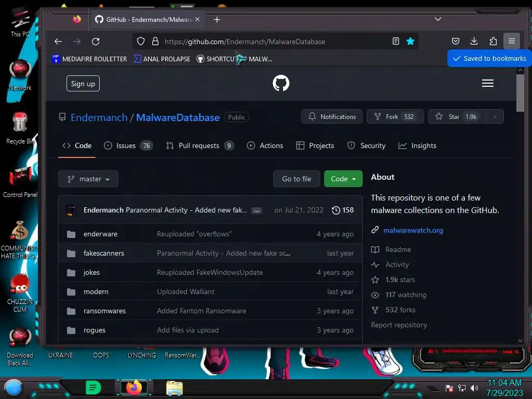This screenshot has width=532, height=399.
Task: Open the 158 commits history link
Action: (x=343, y=210)
